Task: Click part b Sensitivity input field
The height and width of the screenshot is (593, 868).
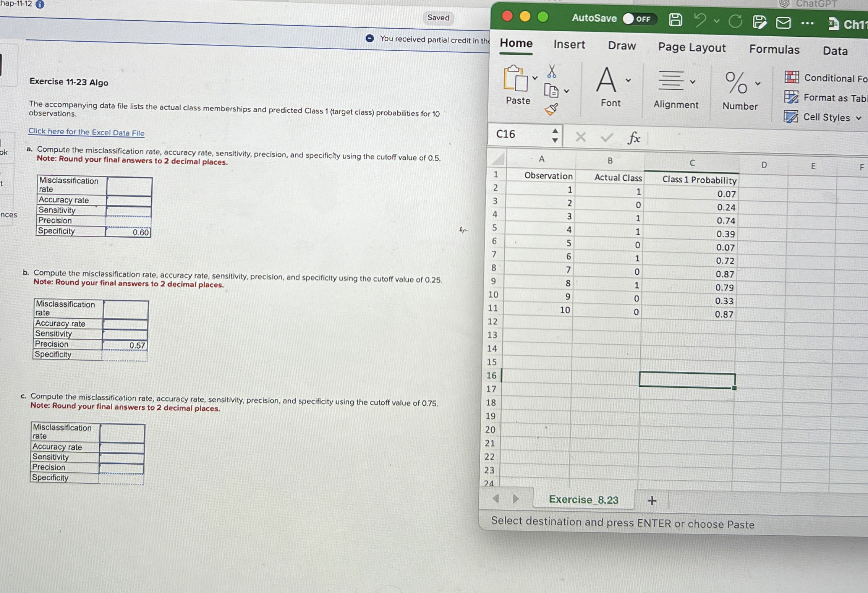Action: 125,335
